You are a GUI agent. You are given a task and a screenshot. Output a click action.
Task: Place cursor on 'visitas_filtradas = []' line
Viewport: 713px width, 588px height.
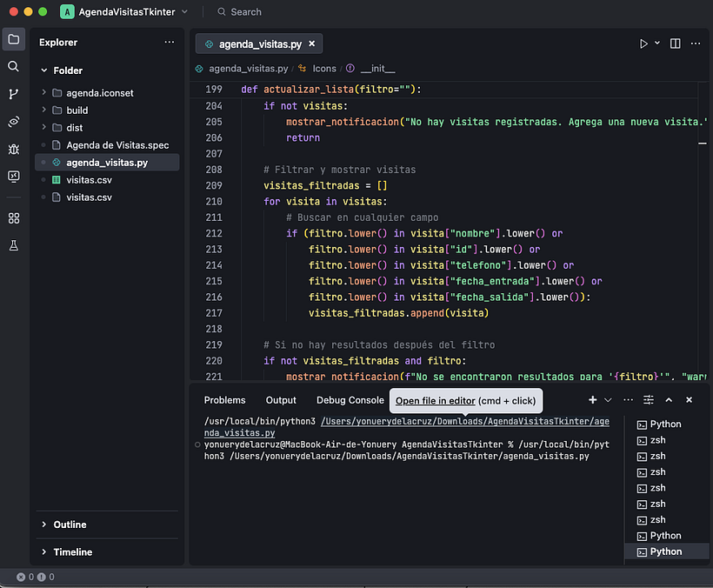click(x=325, y=185)
